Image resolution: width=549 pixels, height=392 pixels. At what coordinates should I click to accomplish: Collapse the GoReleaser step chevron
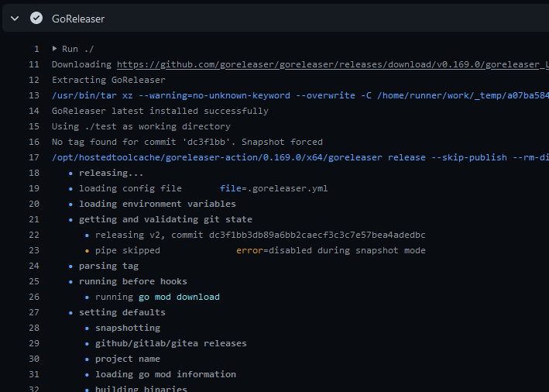[15, 19]
